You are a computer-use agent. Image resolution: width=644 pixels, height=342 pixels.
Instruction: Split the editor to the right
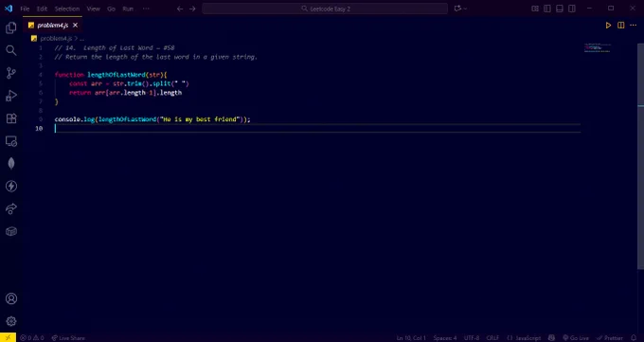coord(621,26)
